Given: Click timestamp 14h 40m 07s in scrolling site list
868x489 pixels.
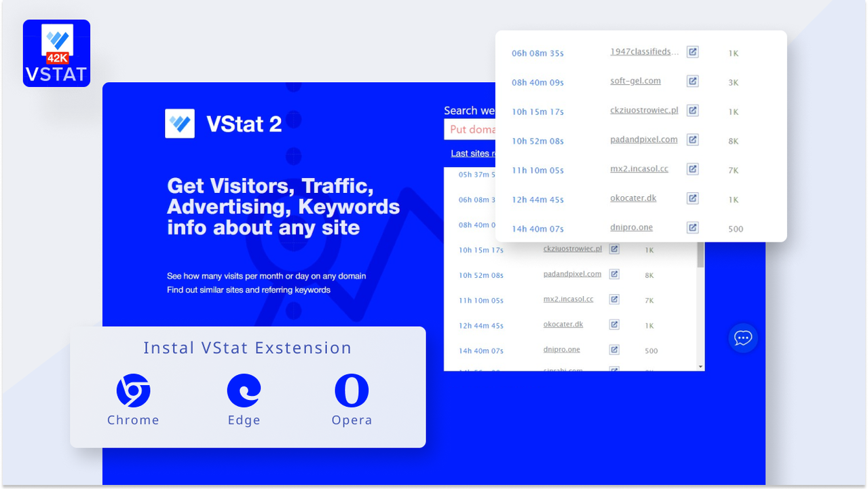Looking at the screenshot, I should (481, 351).
